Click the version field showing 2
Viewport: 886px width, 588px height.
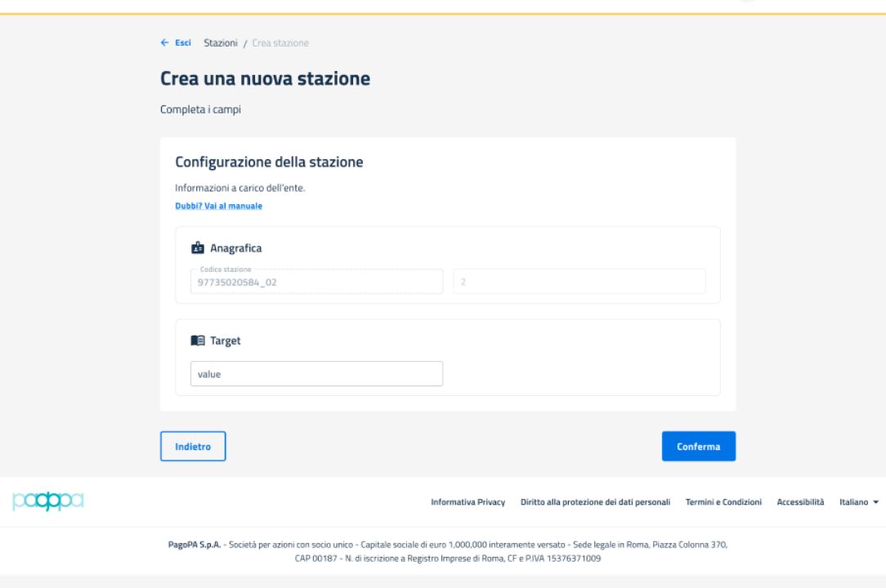coord(579,282)
